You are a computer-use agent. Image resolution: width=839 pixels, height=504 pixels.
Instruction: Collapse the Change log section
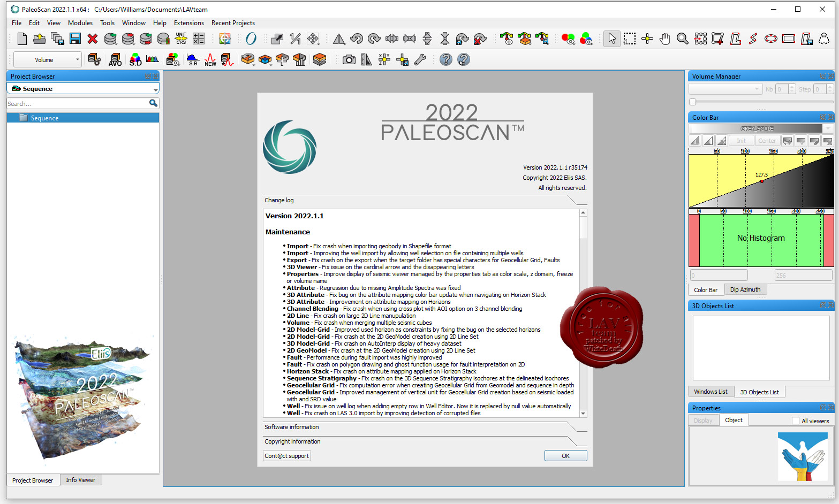point(425,200)
